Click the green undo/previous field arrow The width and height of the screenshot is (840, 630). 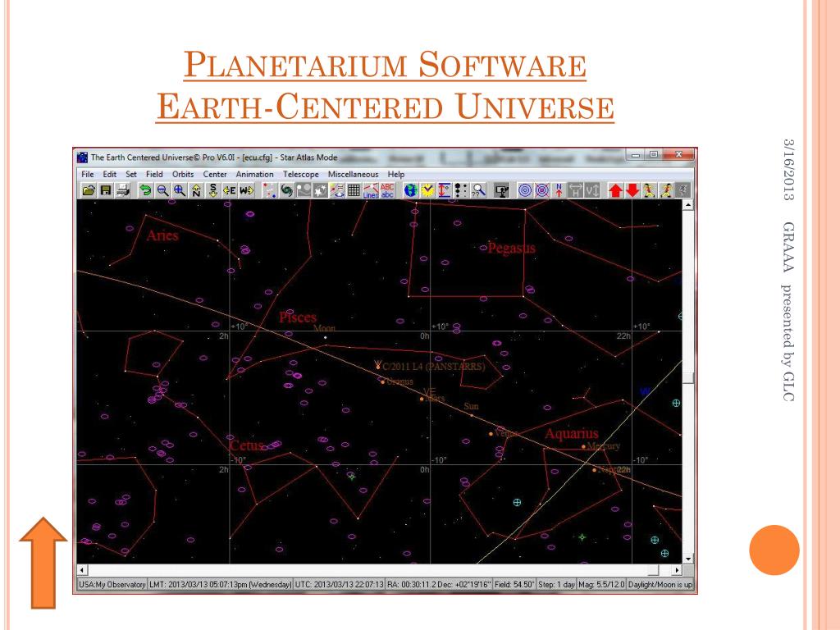pos(145,190)
